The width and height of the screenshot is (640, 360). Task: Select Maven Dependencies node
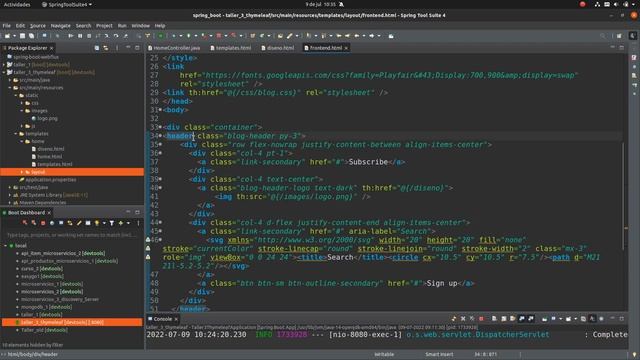click(x=42, y=202)
